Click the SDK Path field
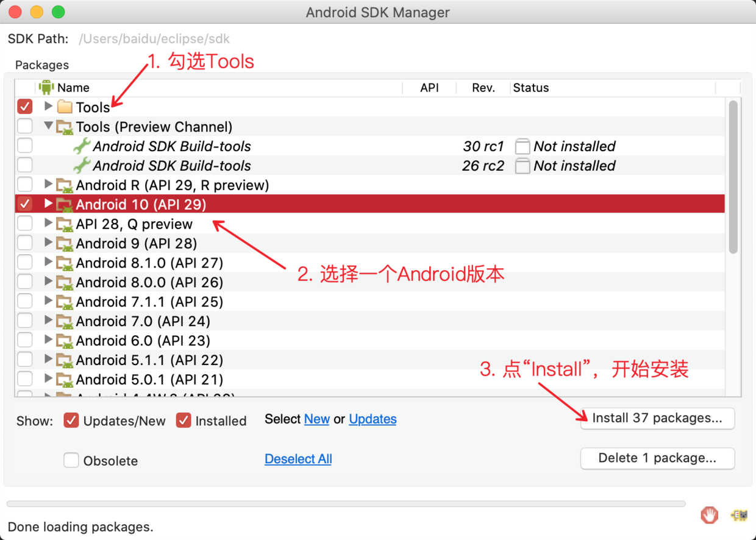The width and height of the screenshot is (756, 540). 155,39
